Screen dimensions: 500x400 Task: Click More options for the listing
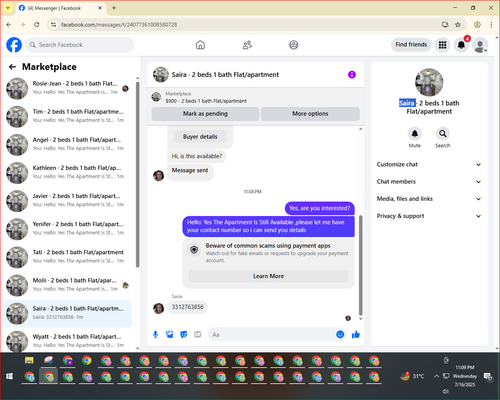click(310, 114)
